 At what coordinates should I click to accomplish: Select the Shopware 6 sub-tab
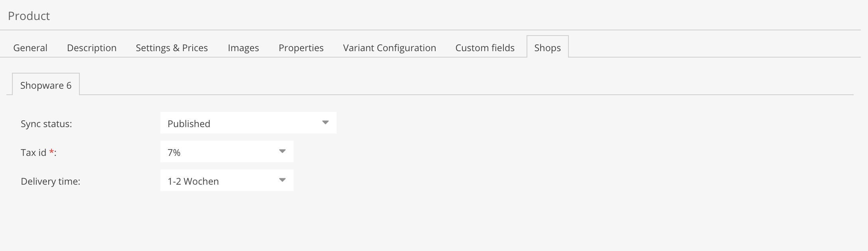[46, 86]
